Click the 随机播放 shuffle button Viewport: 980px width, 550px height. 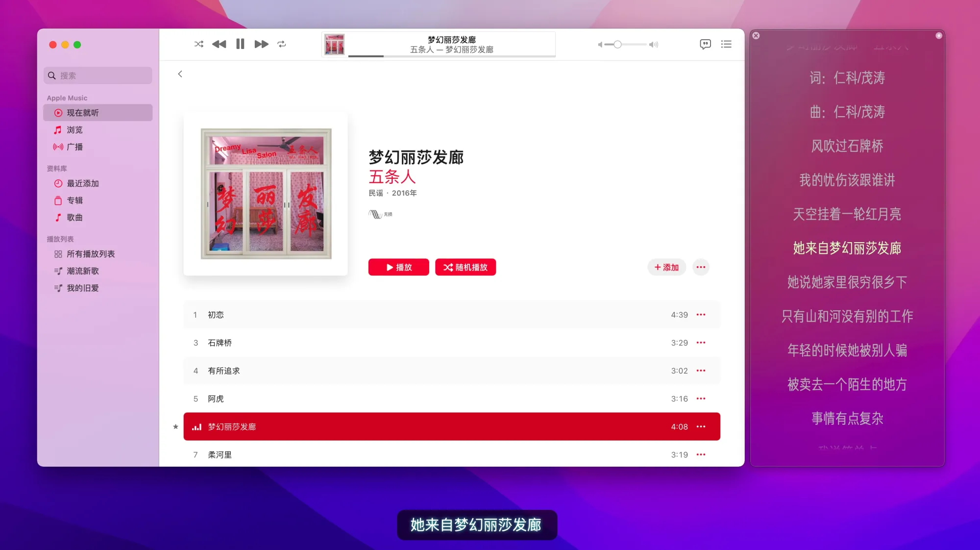click(465, 267)
